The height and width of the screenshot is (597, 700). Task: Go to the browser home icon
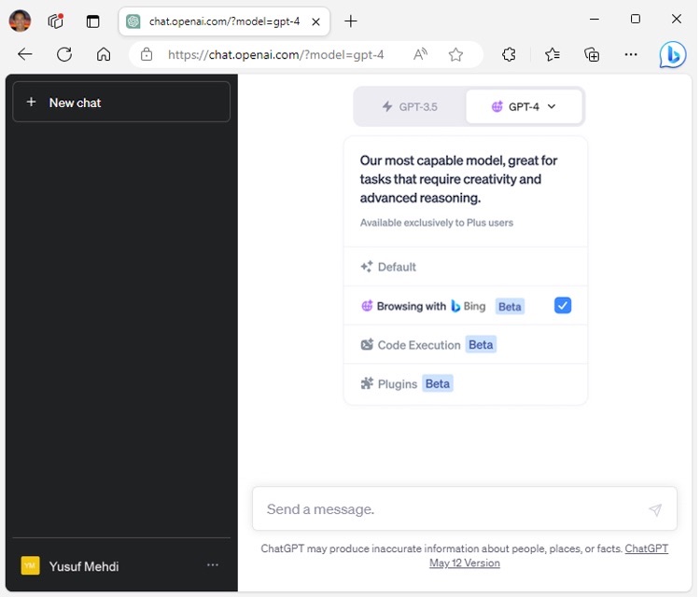click(x=104, y=55)
